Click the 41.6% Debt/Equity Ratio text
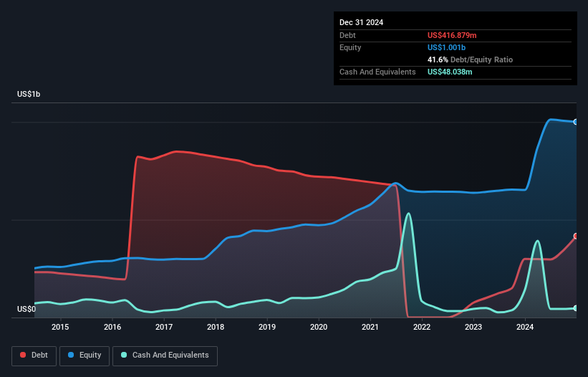588x377 pixels. coord(470,59)
